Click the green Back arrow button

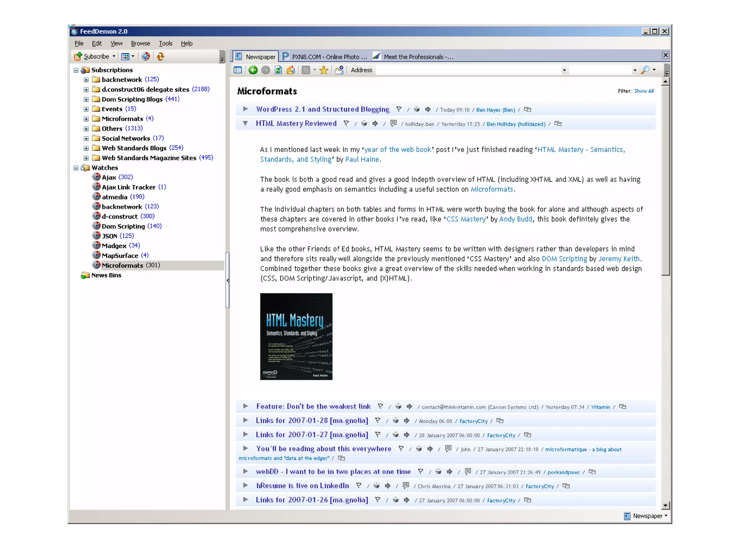pos(253,70)
